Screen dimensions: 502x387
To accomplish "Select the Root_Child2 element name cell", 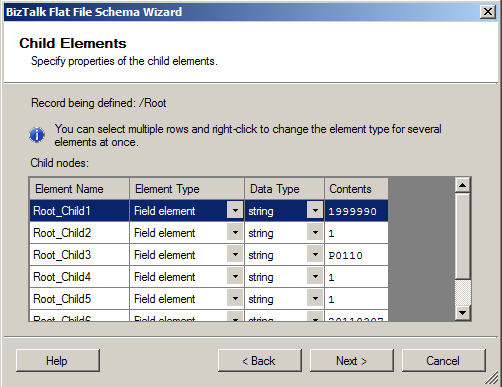I will click(x=79, y=233).
